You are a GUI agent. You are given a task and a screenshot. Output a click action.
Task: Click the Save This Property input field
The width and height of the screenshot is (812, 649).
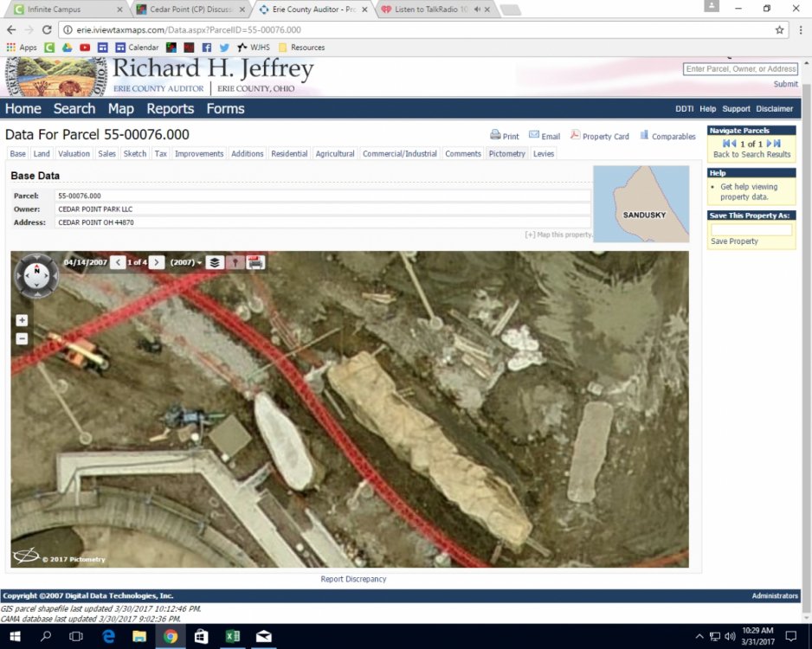tap(751, 230)
